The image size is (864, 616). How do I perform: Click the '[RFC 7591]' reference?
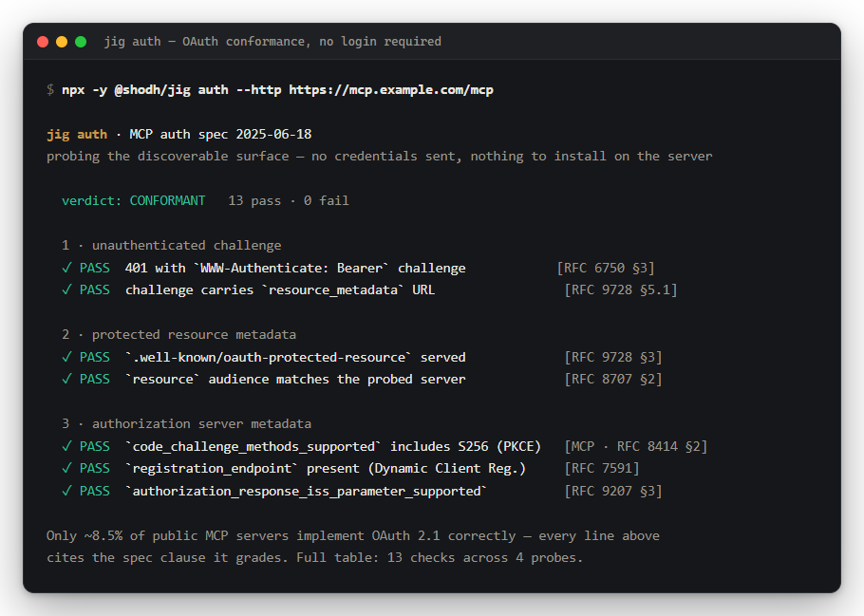point(602,469)
